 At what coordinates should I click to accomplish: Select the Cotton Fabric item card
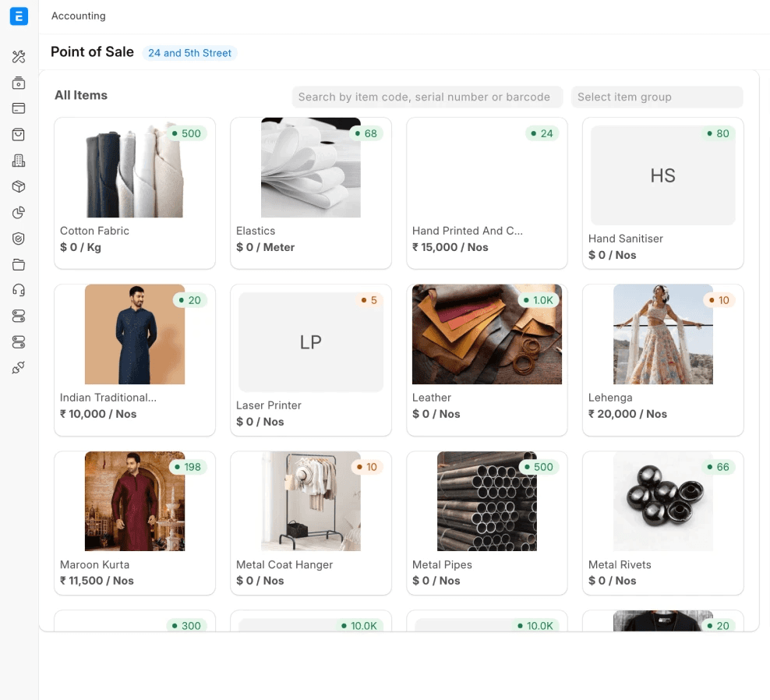click(x=135, y=193)
